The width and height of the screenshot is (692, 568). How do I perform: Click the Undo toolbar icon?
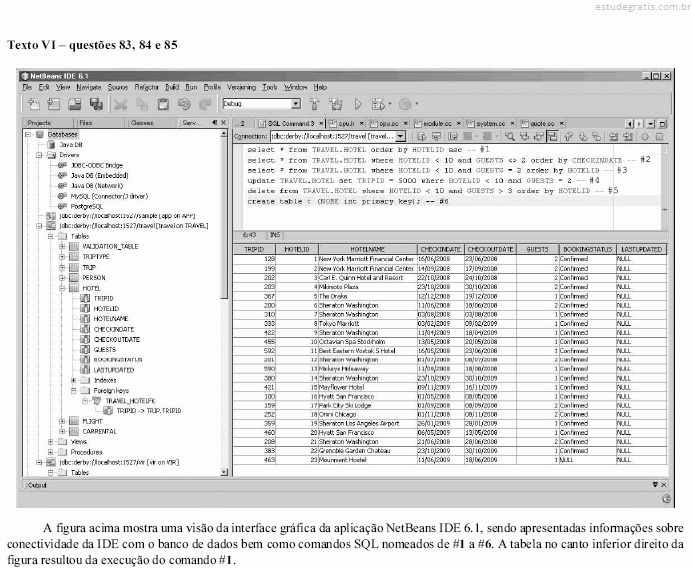(184, 104)
